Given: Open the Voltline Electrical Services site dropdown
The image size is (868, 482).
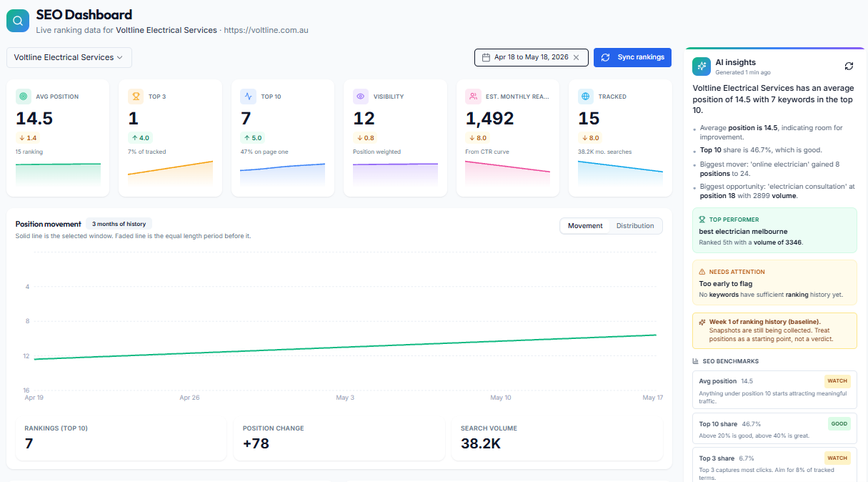Looking at the screenshot, I should coord(69,57).
